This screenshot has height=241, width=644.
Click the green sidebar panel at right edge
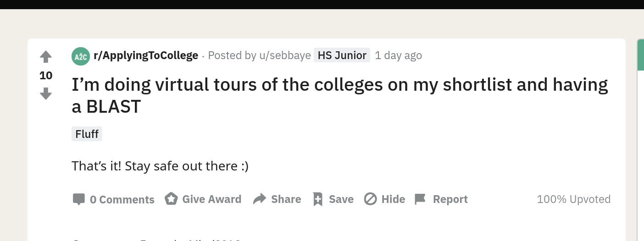(x=640, y=55)
